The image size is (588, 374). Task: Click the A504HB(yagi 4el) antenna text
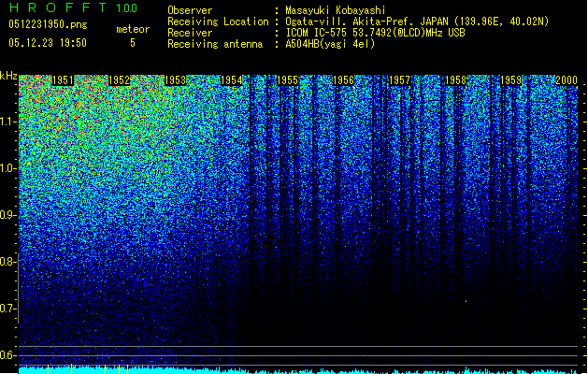[x=330, y=44]
